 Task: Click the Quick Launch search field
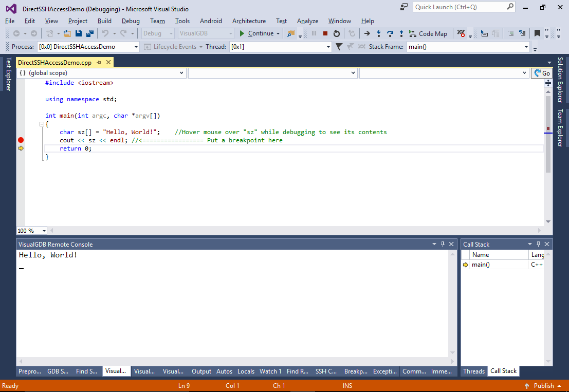pos(464,7)
